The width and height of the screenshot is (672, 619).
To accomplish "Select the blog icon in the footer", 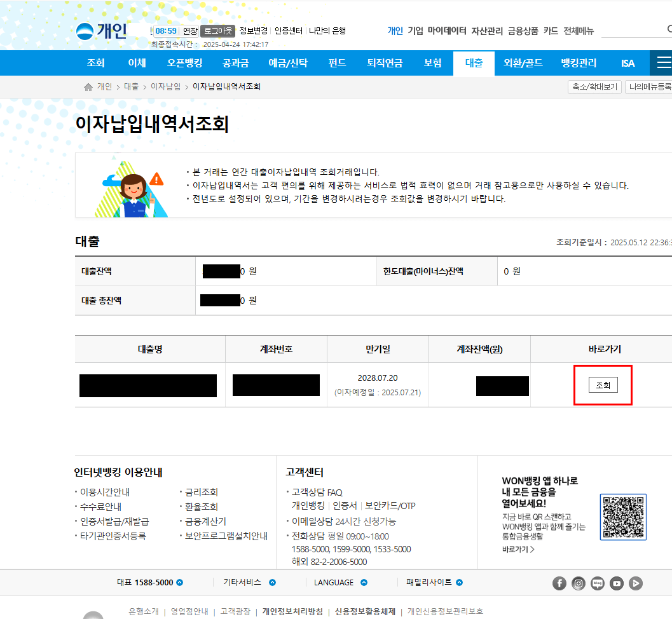I will coord(598,583).
